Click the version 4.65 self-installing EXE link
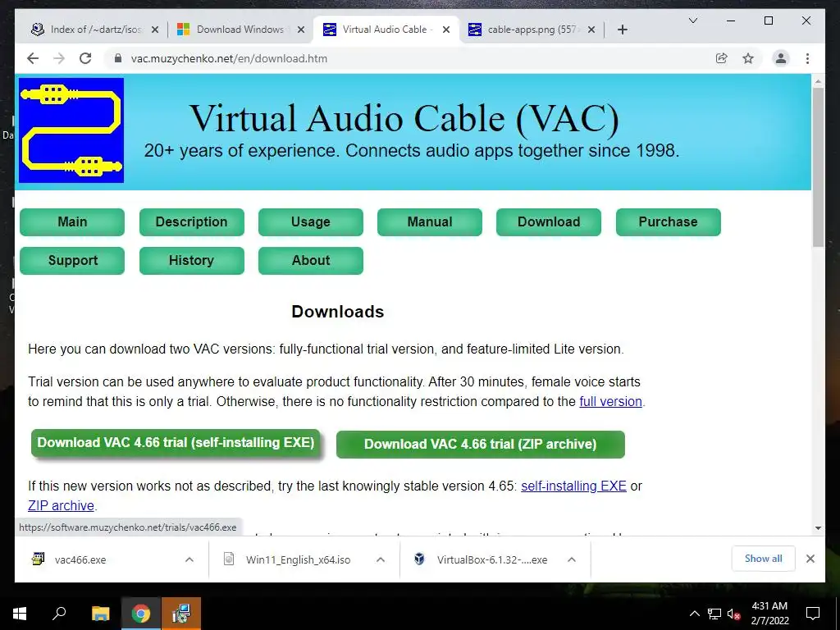This screenshot has height=630, width=840. click(573, 486)
